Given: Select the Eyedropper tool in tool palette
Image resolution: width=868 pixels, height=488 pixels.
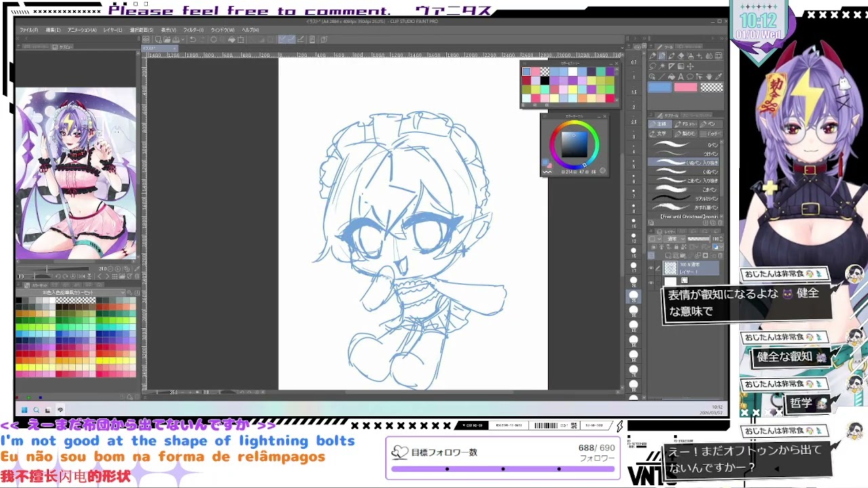Looking at the screenshot, I should pyautogui.click(x=718, y=77).
